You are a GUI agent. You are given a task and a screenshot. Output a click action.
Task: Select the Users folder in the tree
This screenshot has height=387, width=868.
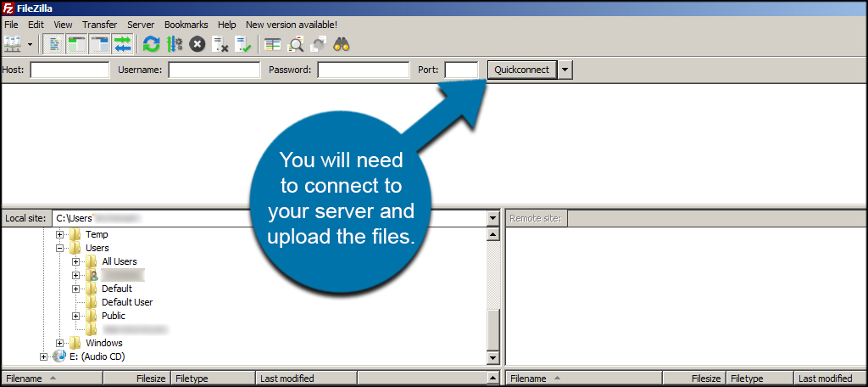click(x=97, y=249)
